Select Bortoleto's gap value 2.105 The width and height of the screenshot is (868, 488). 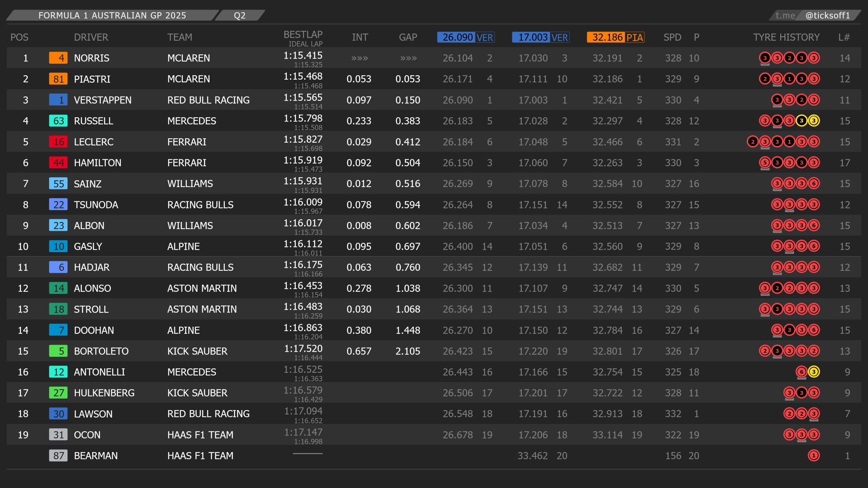(x=408, y=351)
